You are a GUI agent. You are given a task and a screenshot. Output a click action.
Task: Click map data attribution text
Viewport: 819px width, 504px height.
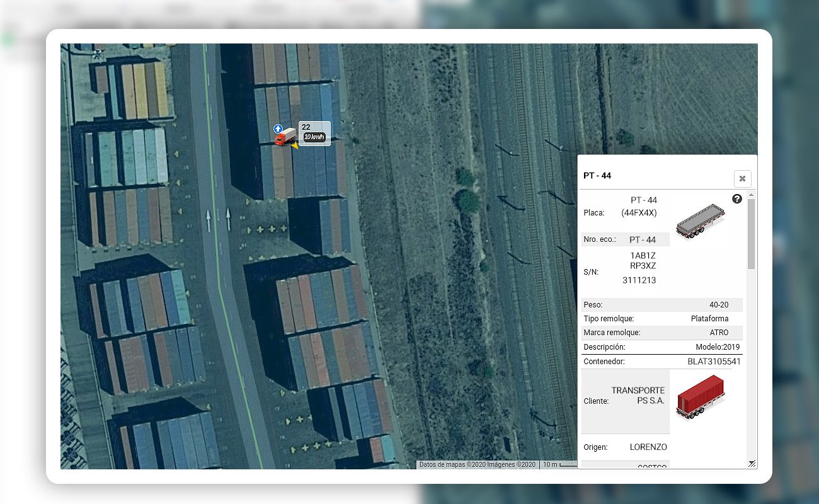477,464
